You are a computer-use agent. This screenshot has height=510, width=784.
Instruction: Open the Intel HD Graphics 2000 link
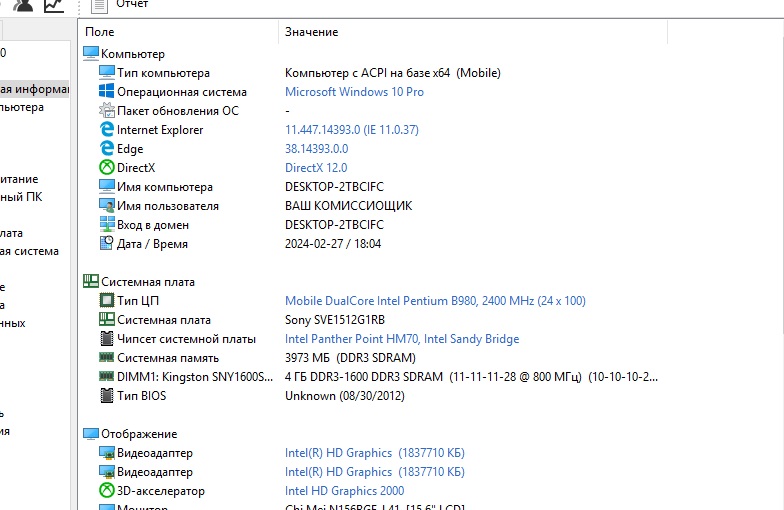pyautogui.click(x=344, y=490)
